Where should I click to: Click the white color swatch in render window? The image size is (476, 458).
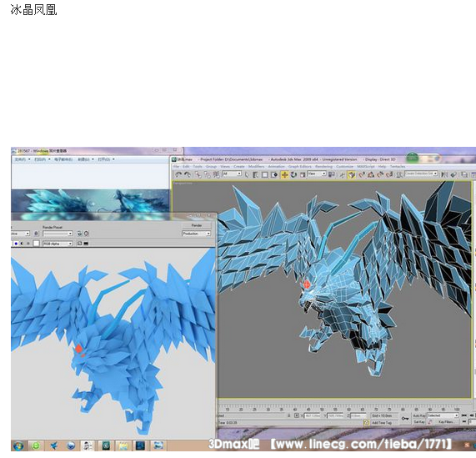click(37, 244)
